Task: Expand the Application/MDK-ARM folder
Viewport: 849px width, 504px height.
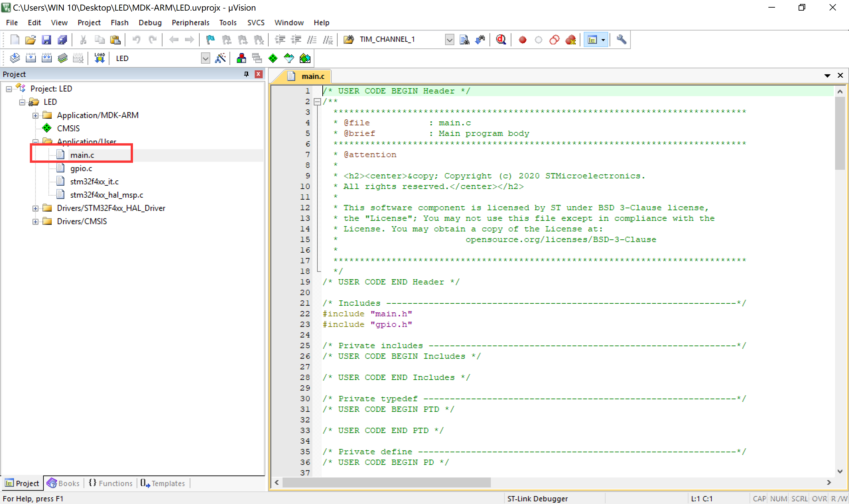Action: tap(35, 115)
